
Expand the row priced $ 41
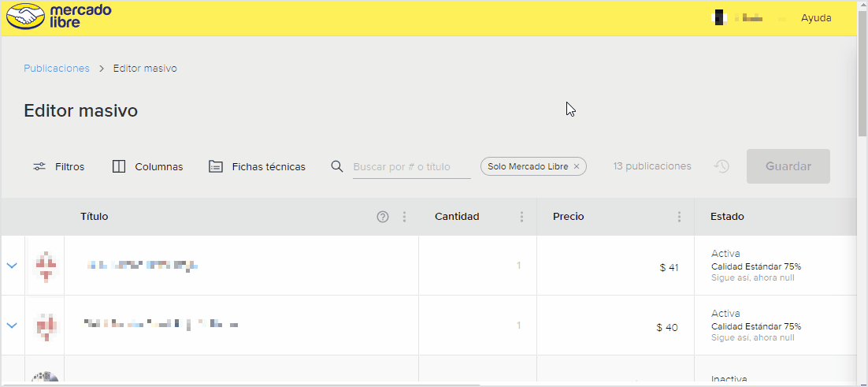coord(12,266)
